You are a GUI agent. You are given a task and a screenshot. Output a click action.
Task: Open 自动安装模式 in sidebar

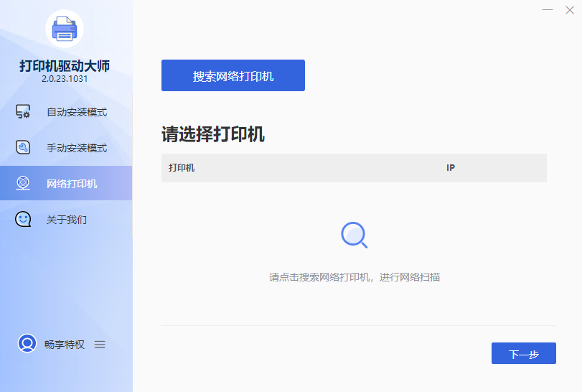tap(66, 112)
